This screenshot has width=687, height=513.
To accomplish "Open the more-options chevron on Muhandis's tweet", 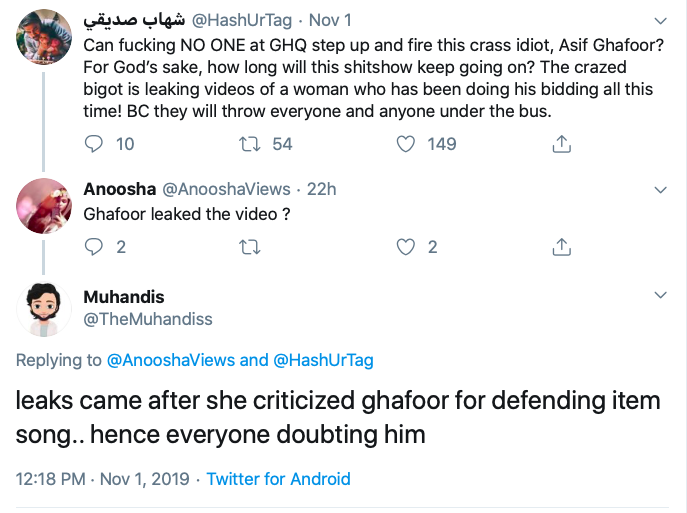I will pyautogui.click(x=660, y=296).
